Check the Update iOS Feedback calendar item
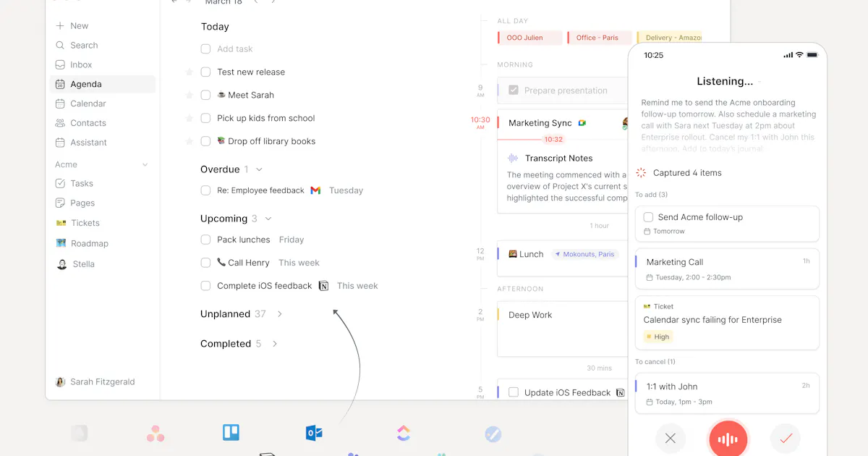The image size is (868, 456). coord(514,392)
